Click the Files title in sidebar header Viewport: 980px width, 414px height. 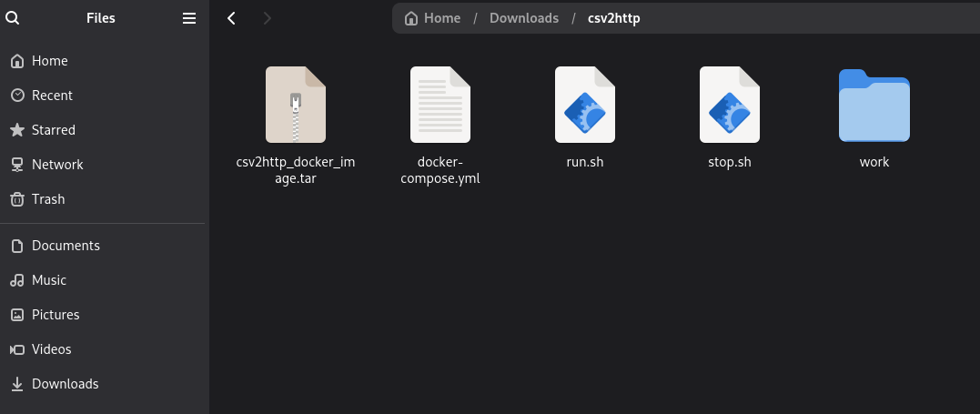(101, 18)
